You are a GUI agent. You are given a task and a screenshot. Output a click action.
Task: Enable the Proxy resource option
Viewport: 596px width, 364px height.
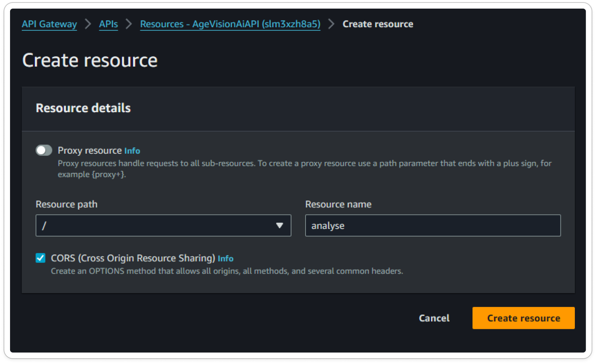pos(44,150)
